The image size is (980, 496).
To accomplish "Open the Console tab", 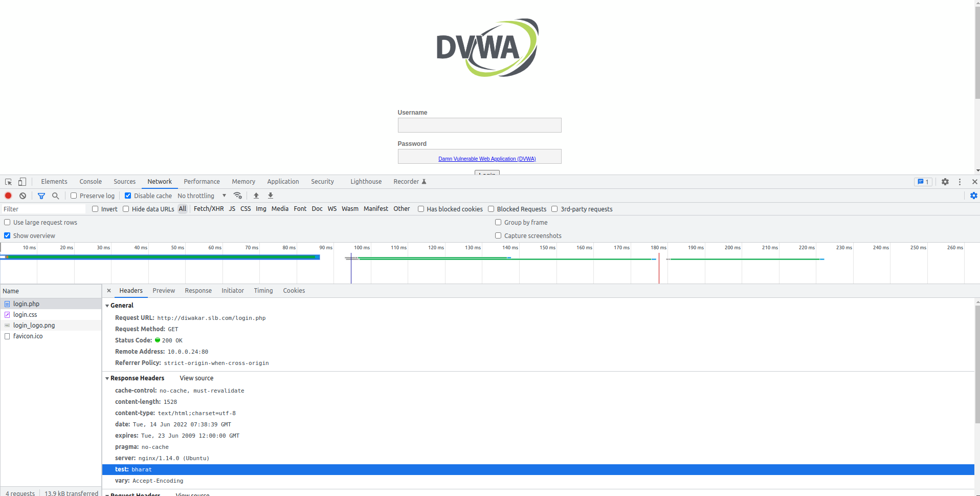I will [x=91, y=182].
